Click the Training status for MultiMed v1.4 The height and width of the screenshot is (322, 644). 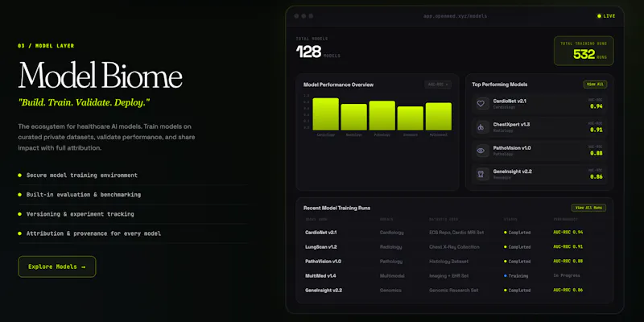coord(516,276)
